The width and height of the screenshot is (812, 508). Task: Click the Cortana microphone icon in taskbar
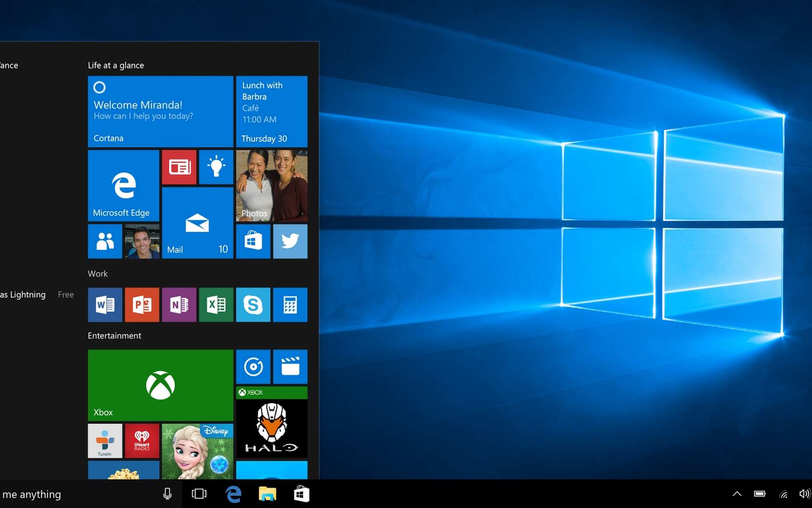point(168,494)
